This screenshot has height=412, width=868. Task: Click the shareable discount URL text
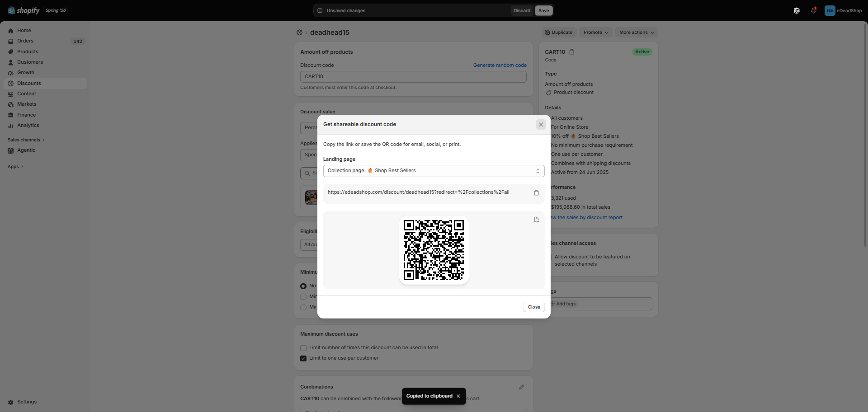pyautogui.click(x=418, y=192)
